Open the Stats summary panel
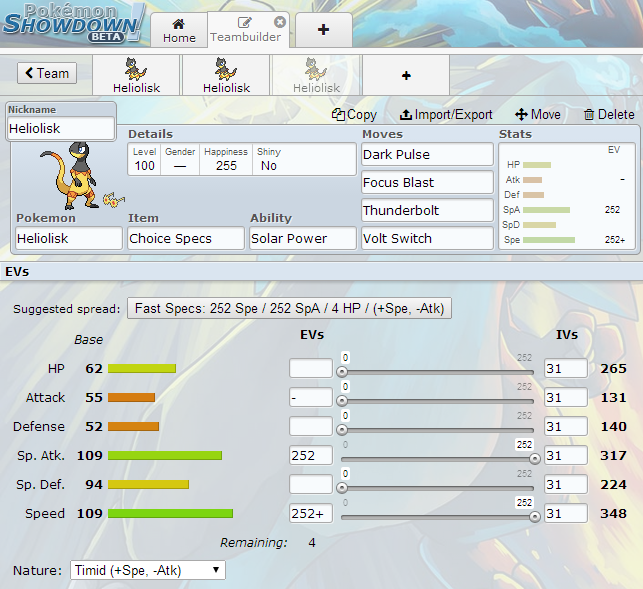 pyautogui.click(x=567, y=196)
